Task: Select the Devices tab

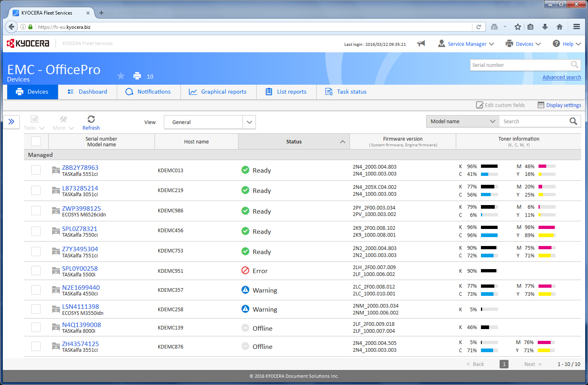Action: tap(32, 92)
